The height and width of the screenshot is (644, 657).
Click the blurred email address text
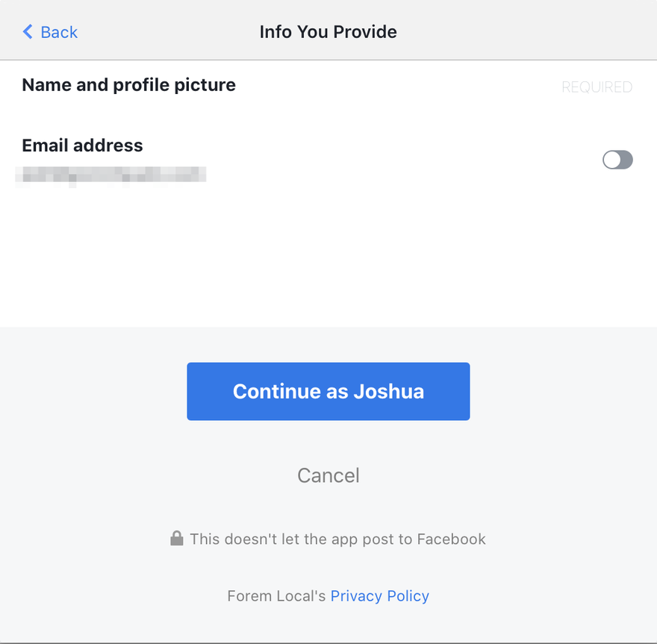coord(110,175)
